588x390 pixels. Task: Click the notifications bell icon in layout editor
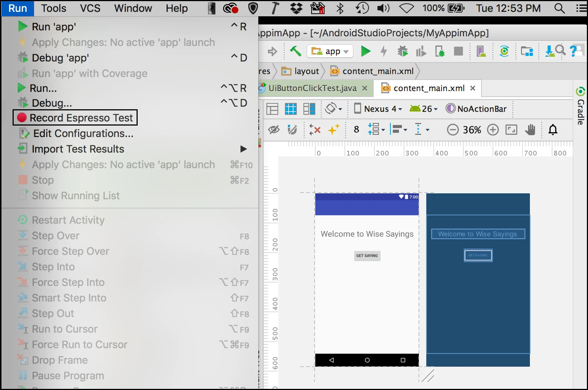click(x=553, y=130)
